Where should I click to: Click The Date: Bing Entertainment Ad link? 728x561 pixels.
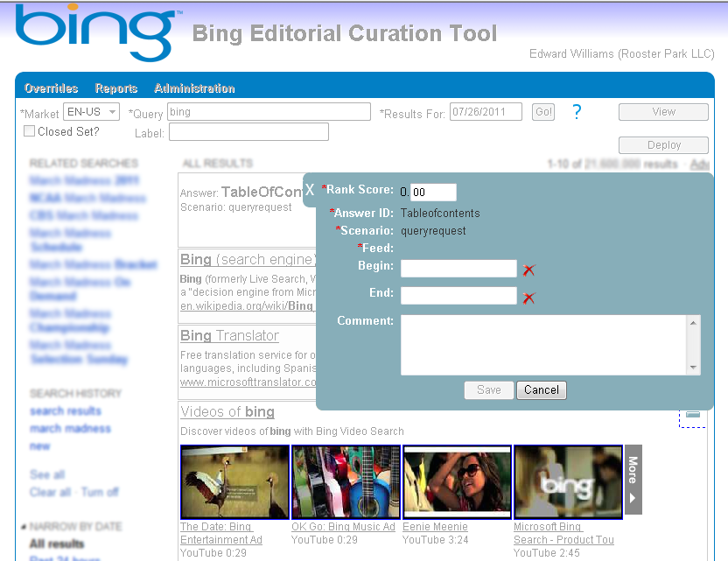point(221,533)
